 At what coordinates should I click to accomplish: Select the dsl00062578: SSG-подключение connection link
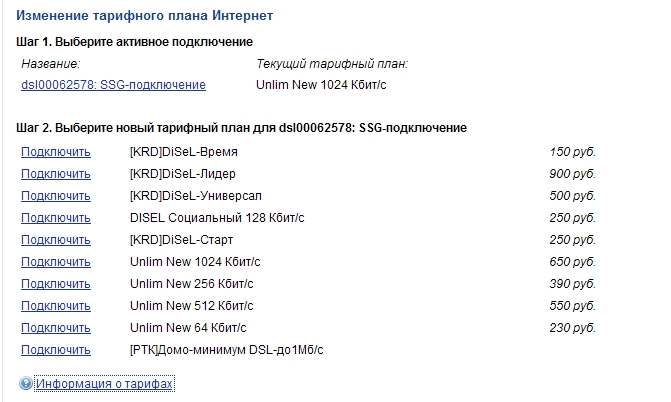pos(113,85)
